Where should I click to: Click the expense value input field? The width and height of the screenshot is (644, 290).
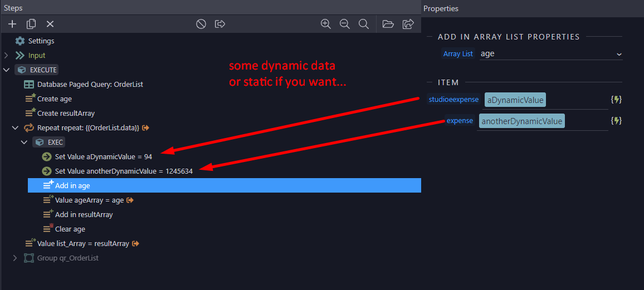click(x=542, y=121)
